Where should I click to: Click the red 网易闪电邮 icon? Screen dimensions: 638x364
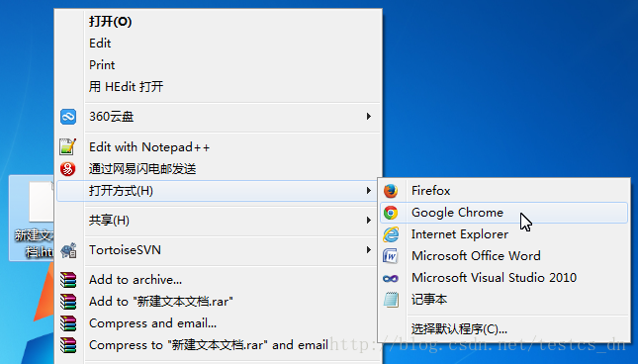(68, 169)
